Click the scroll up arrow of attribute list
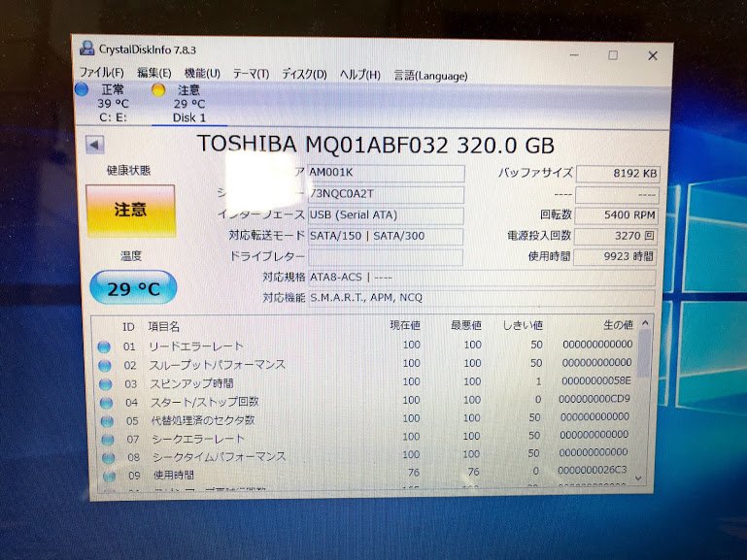This screenshot has height=560, width=747. 645,323
